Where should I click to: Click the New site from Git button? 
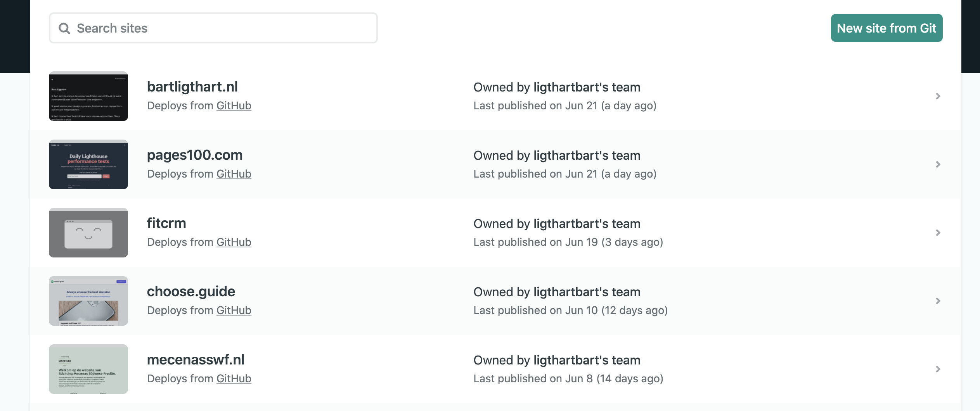tap(887, 28)
